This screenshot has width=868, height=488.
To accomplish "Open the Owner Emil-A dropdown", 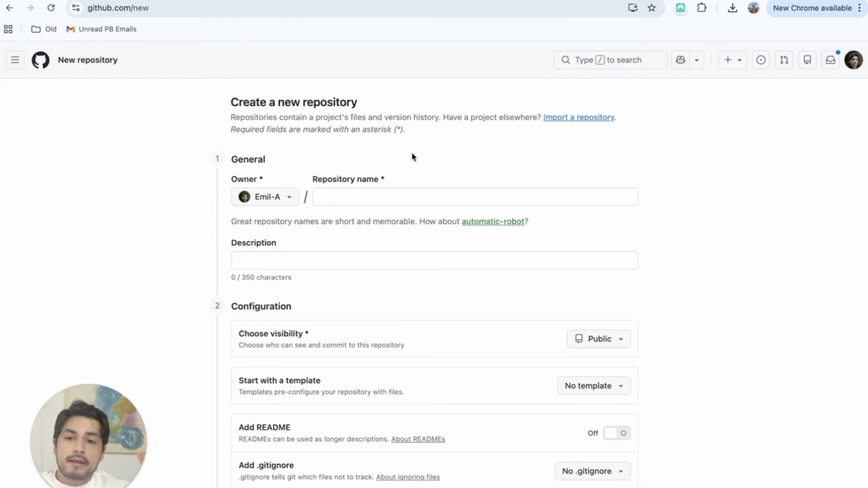I will (265, 197).
